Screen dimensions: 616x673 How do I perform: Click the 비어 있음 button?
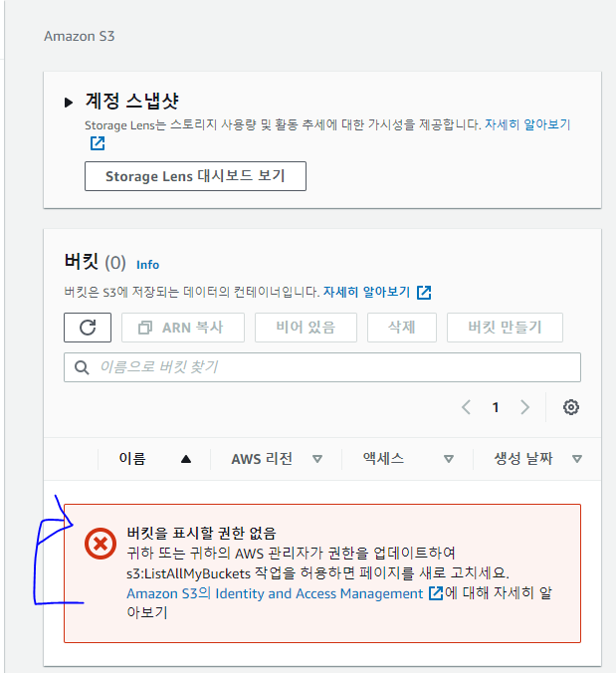(x=306, y=328)
